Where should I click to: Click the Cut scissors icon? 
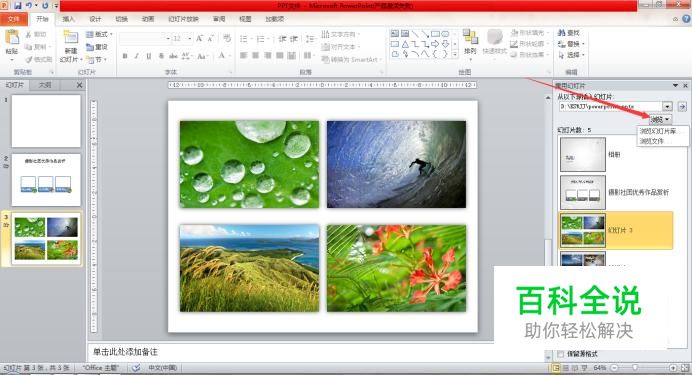(28, 34)
